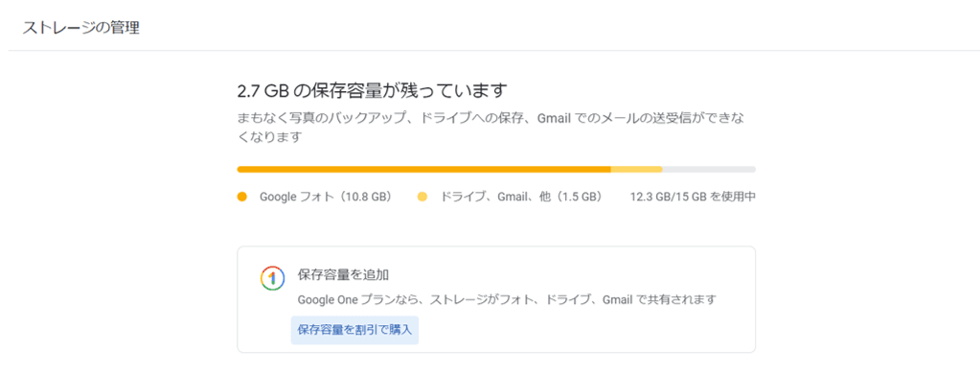Buy discounted storage with 保存容量を割引で購入
Screen dimensions: 980x374
click(x=354, y=330)
